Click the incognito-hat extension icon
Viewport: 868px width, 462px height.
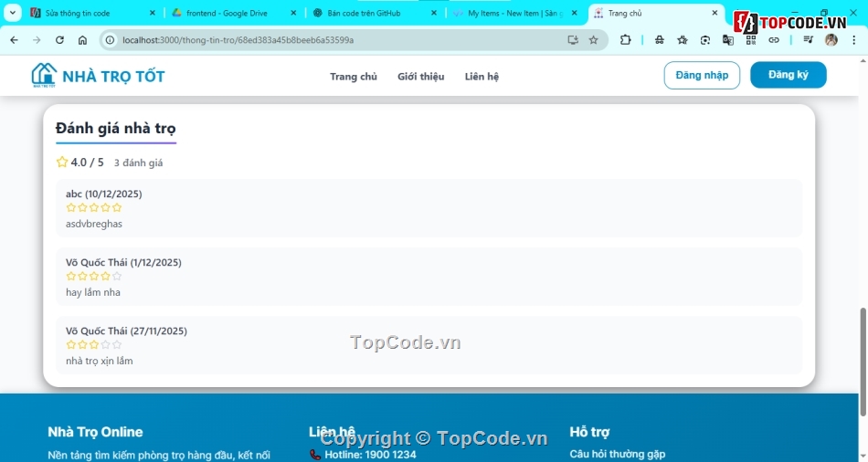coord(660,40)
